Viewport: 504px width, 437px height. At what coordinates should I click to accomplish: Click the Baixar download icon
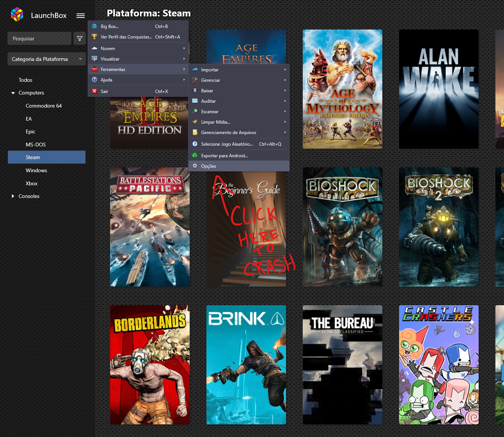pyautogui.click(x=195, y=90)
